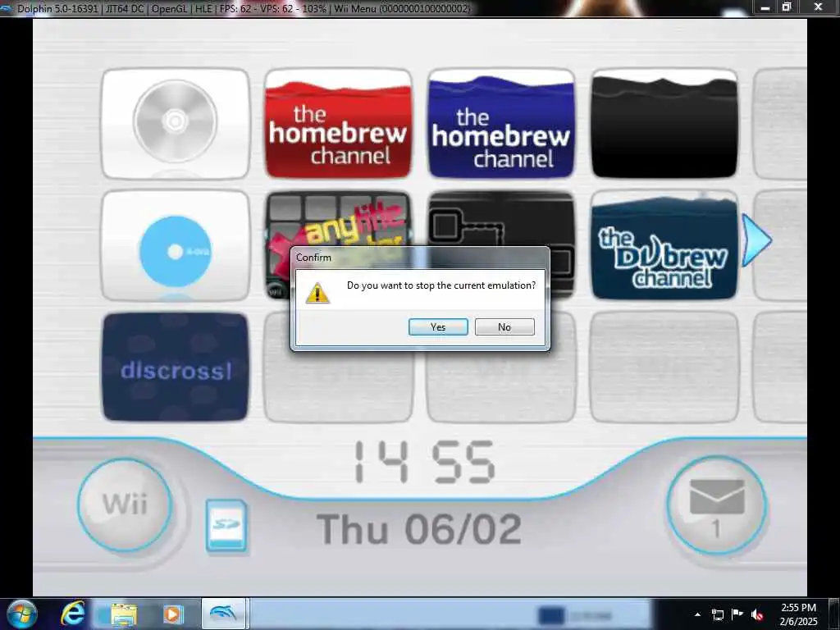
Task: Click the Show desktop strip
Action: point(834,614)
